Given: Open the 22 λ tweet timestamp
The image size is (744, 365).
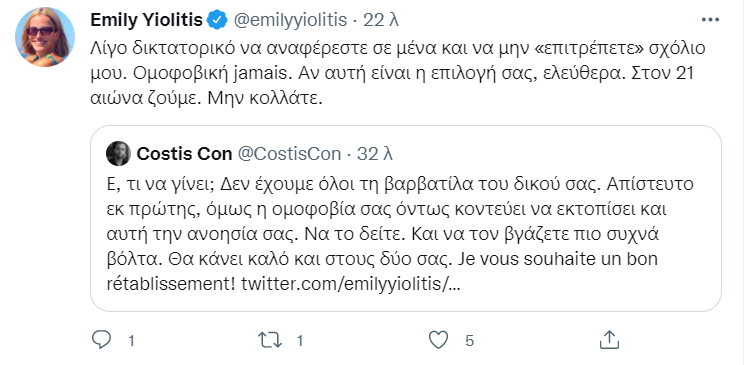Looking at the screenshot, I should pyautogui.click(x=381, y=20).
